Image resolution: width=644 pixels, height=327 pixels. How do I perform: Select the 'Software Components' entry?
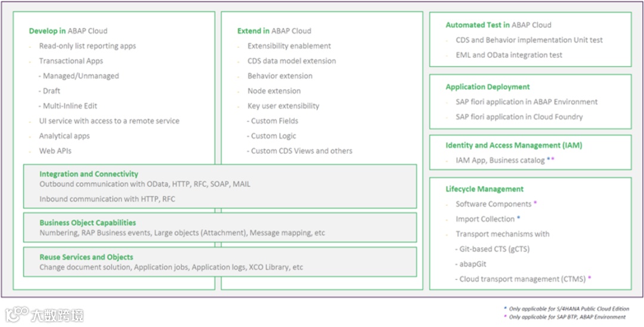tap(494, 204)
